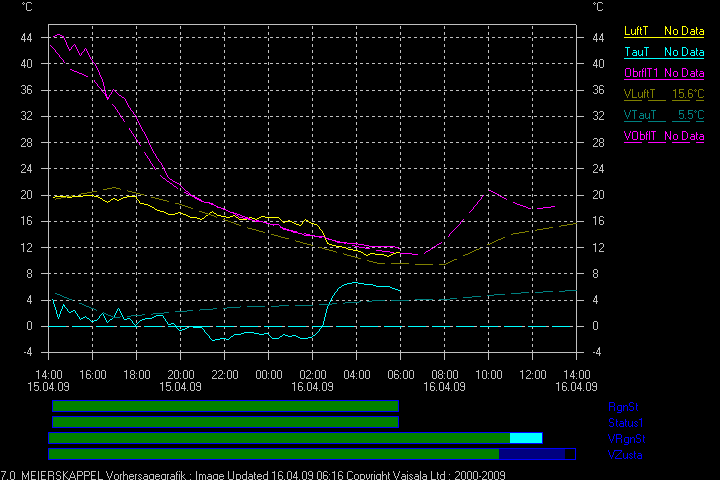Viewport: 720px width, 480px height.
Task: Click the VZusta label
Action: point(626,455)
